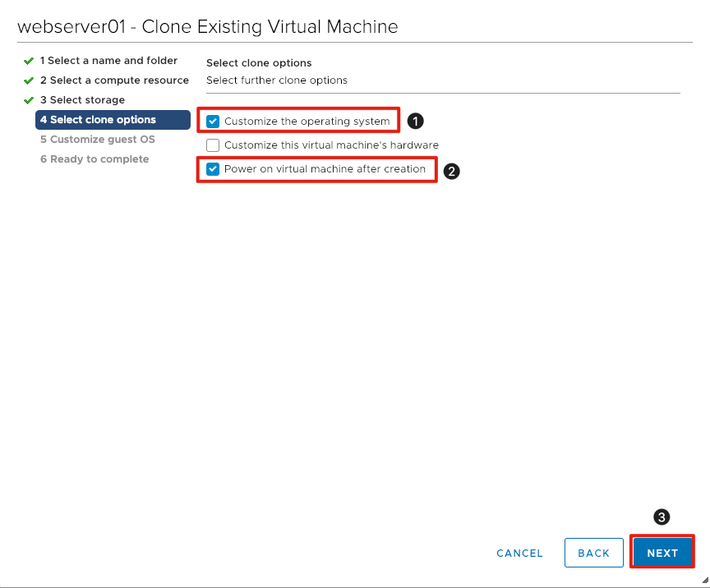
Task: Return to step 2 Select a compute resource
Action: click(x=114, y=80)
